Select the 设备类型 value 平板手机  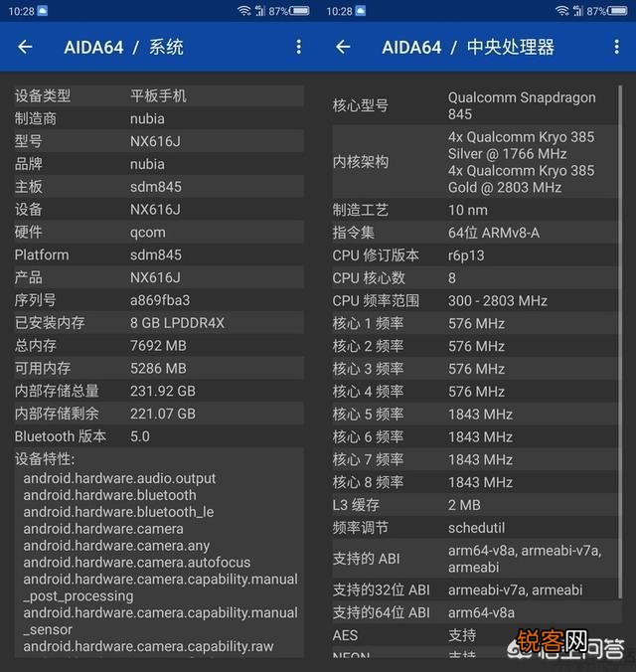click(158, 96)
